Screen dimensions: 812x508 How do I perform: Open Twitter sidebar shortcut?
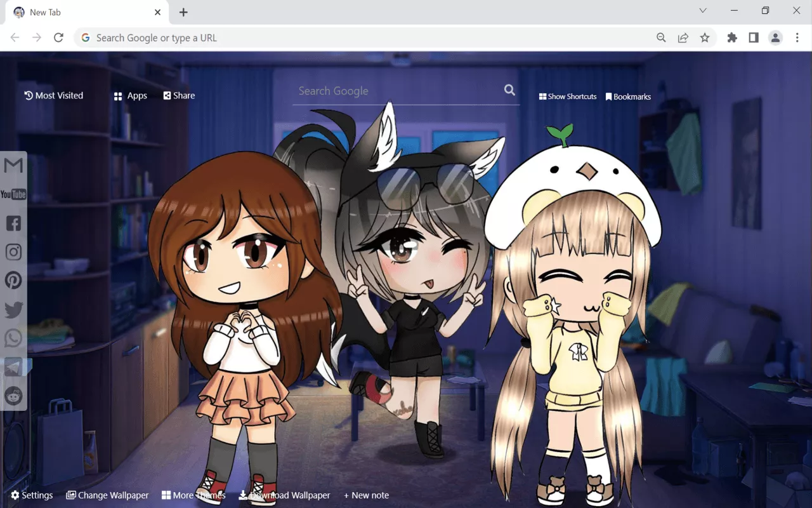[x=13, y=309]
